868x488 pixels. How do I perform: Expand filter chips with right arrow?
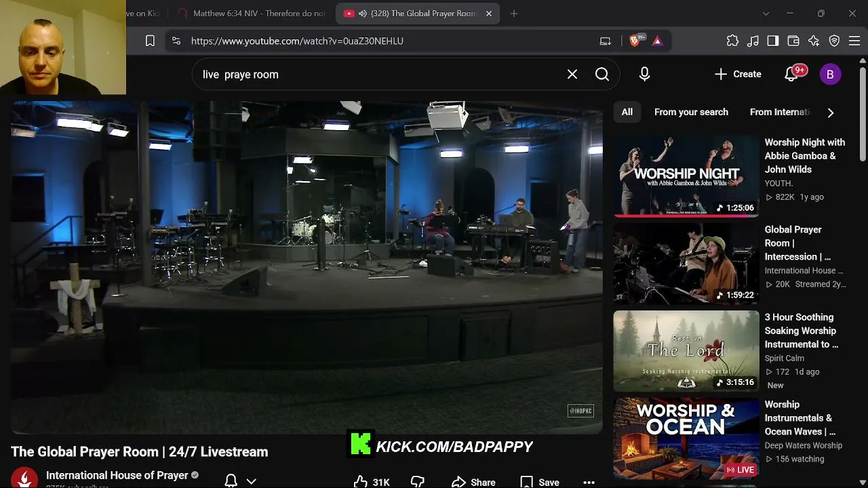coord(831,113)
